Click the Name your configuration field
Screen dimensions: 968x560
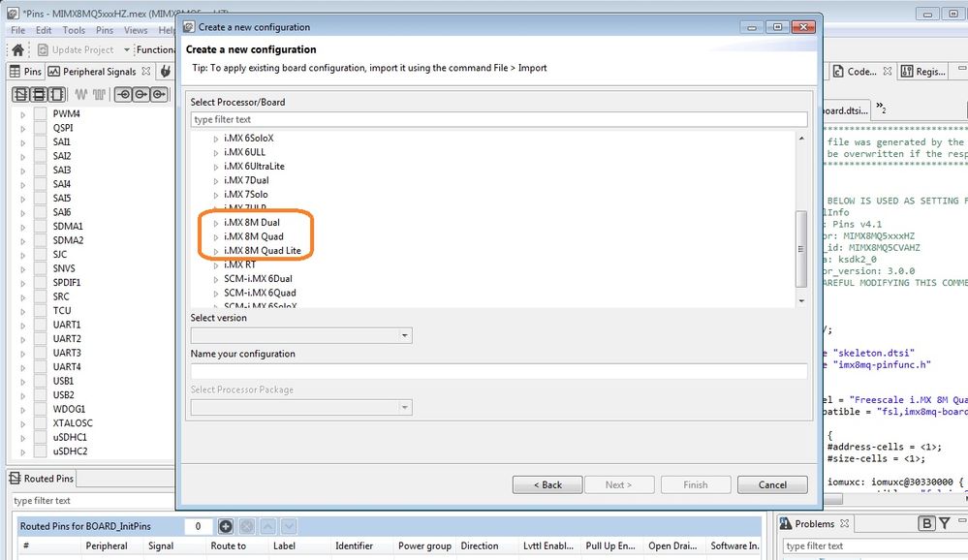[x=499, y=371]
